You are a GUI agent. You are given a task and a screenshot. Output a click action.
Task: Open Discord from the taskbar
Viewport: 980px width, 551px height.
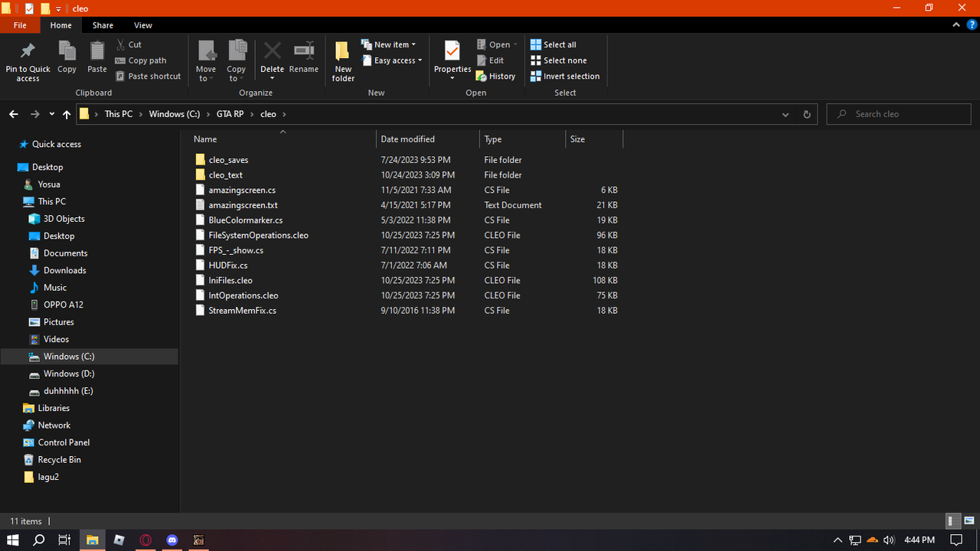[172, 540]
